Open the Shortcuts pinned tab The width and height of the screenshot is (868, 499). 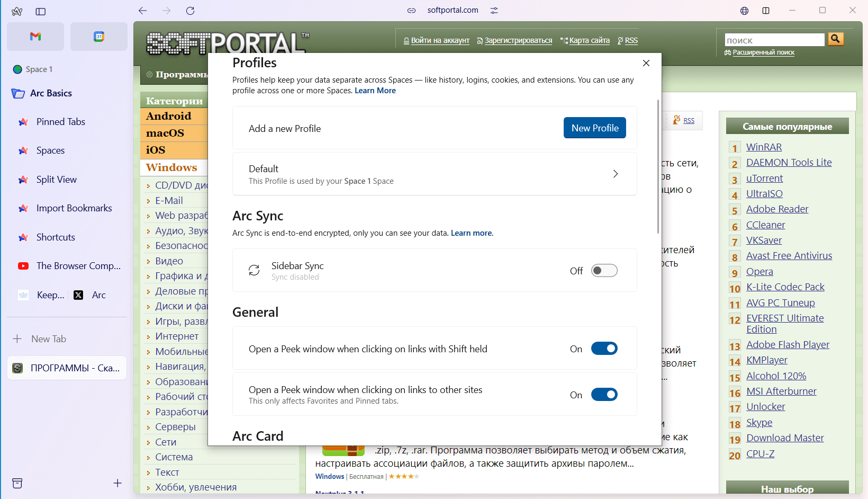tap(67, 237)
